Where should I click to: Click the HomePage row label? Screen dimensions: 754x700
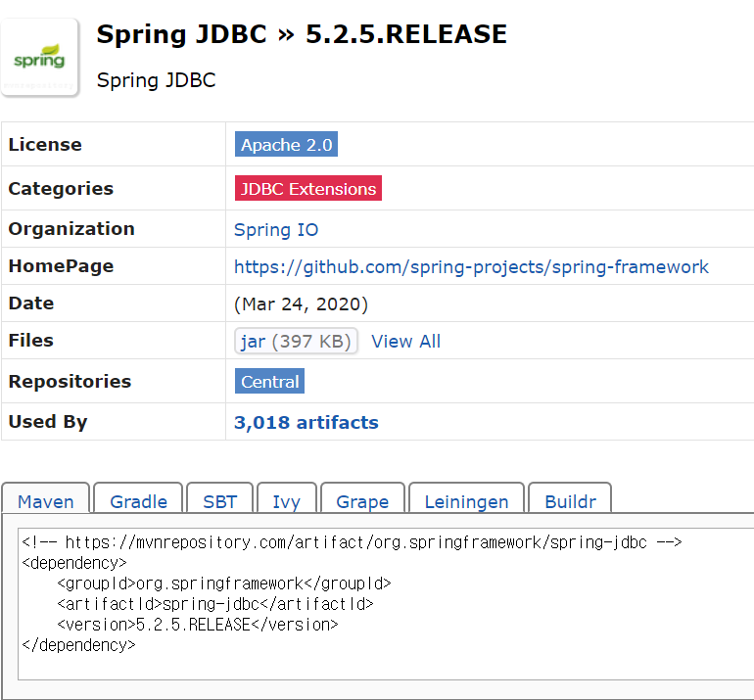tap(61, 266)
